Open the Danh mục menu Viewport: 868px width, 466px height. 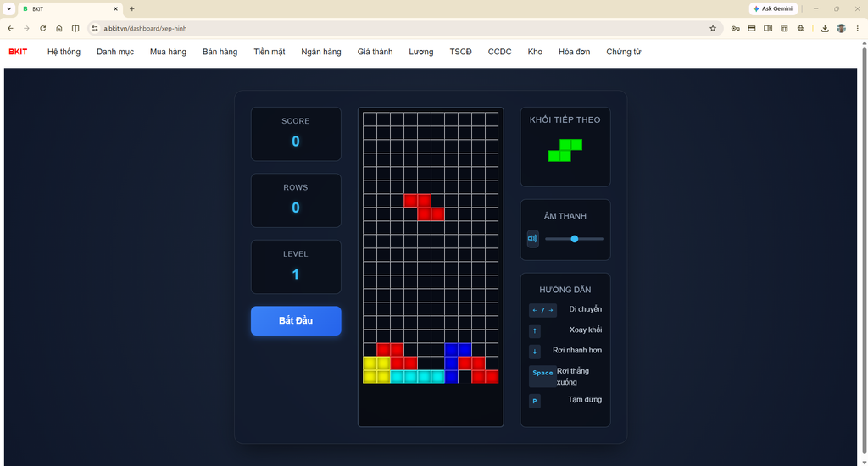(x=115, y=52)
